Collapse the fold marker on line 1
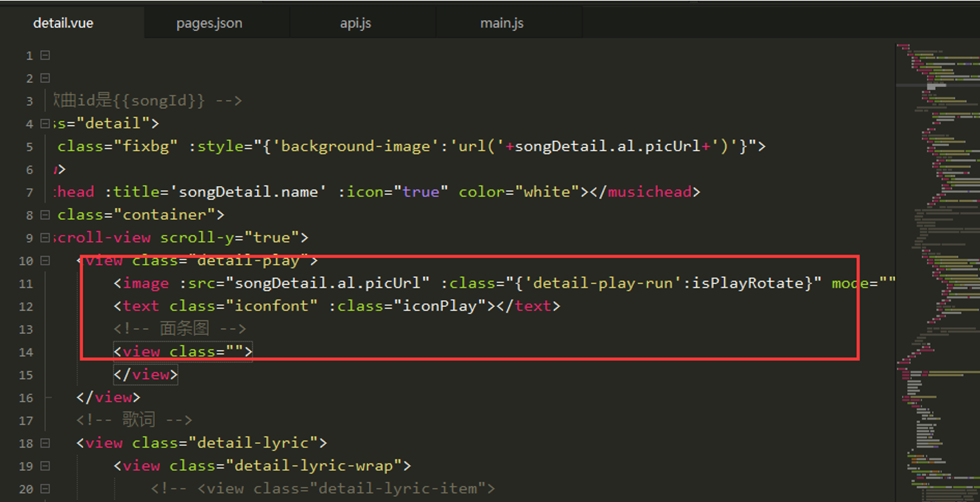This screenshot has height=502, width=980. pos(45,55)
